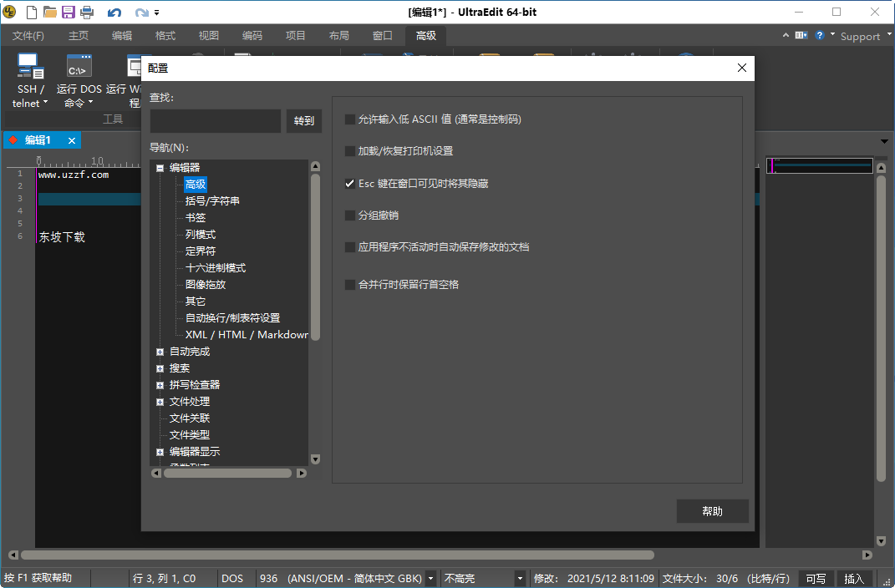Select XML / HTML / Markdown tree item
The height and width of the screenshot is (588, 895).
click(x=247, y=335)
